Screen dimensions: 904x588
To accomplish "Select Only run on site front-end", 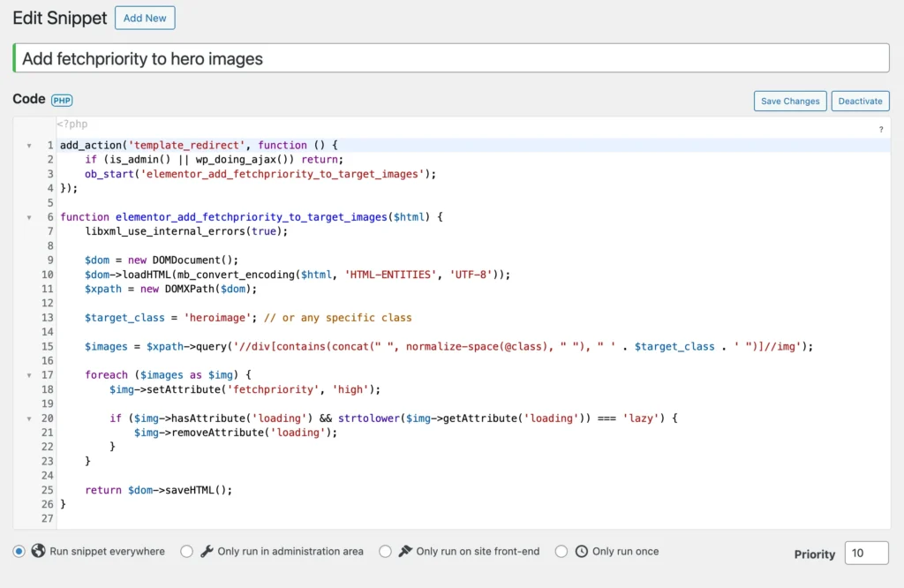I will (386, 551).
